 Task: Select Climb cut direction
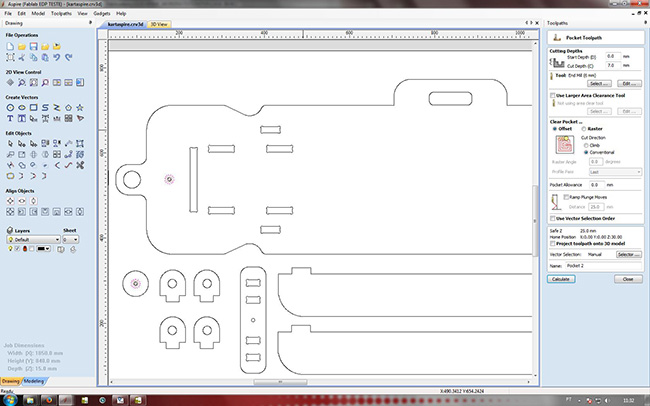pos(586,146)
